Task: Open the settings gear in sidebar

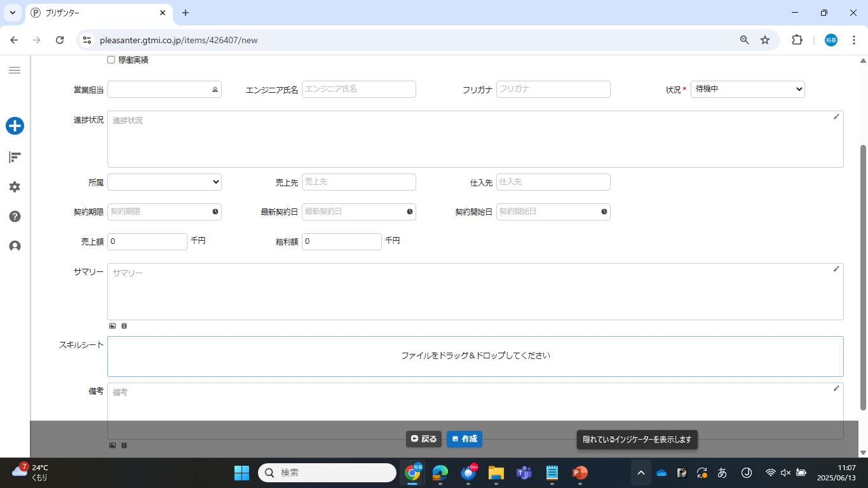Action: tap(15, 187)
